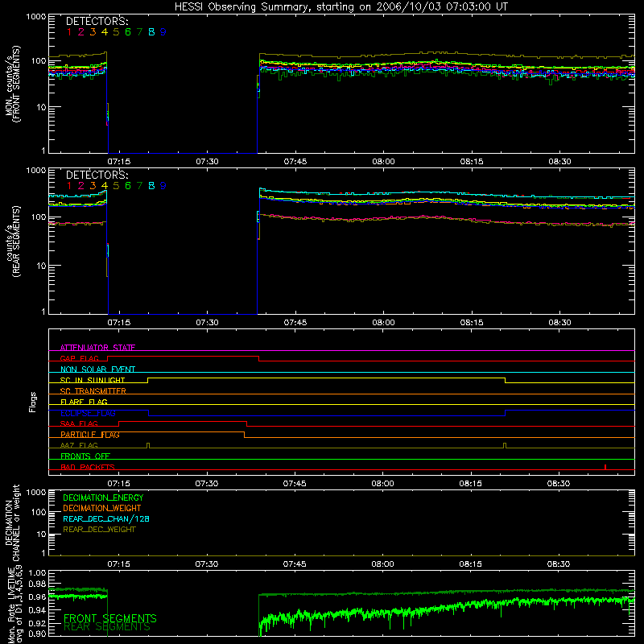Select the SC_TRANSMITTER flag label
The image size is (644, 644).
pyautogui.click(x=93, y=391)
